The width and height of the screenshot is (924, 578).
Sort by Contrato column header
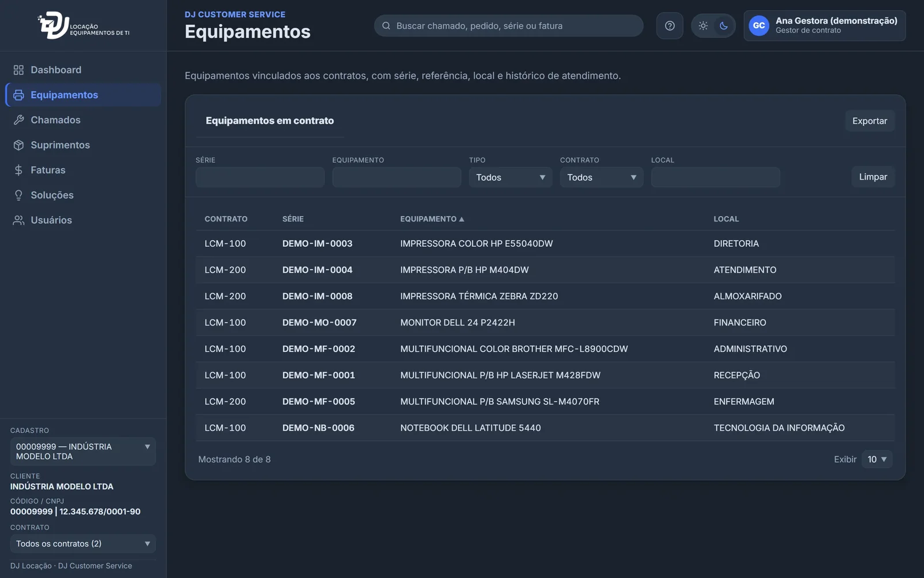coord(226,219)
